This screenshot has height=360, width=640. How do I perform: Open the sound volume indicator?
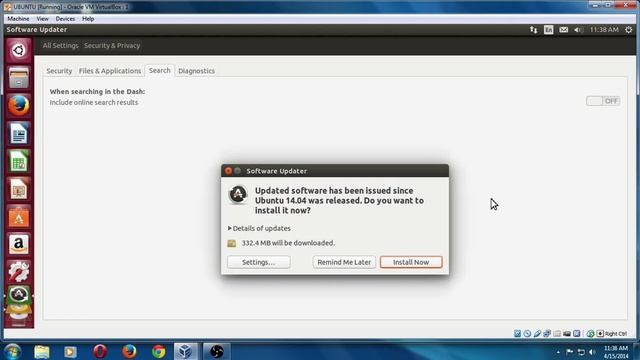578,30
